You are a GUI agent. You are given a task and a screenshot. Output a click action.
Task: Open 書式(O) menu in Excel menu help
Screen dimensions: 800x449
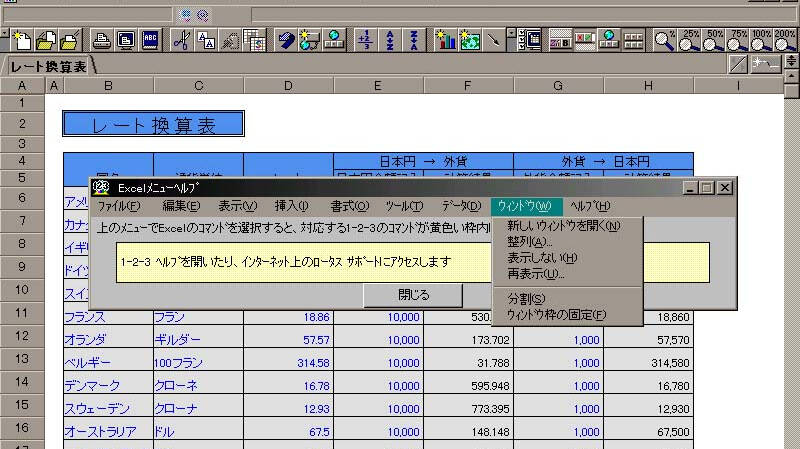tap(349, 206)
